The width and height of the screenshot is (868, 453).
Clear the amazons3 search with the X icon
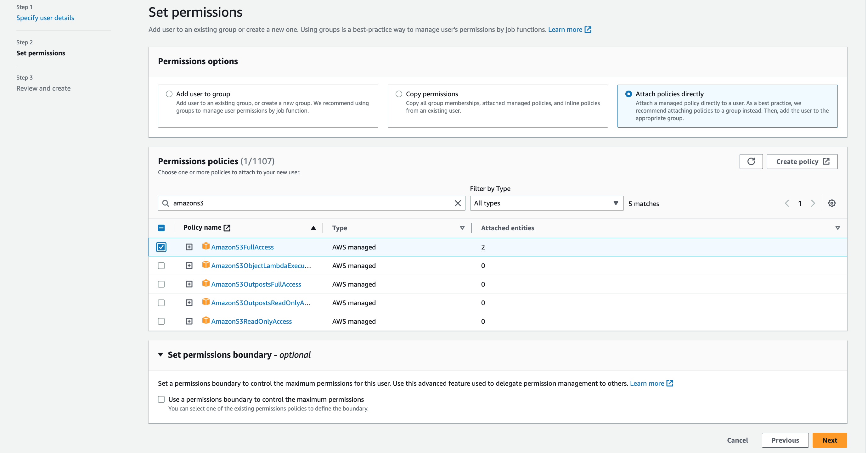tap(457, 203)
